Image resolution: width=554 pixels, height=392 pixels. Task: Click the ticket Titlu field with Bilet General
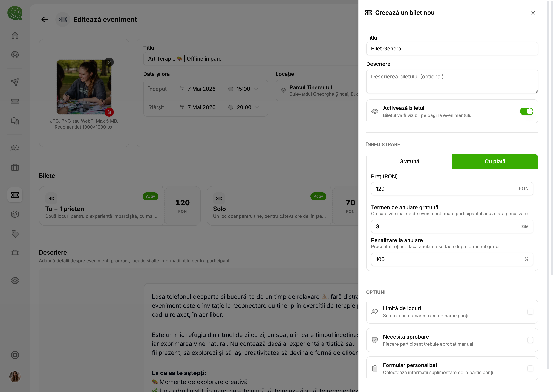coord(452,49)
